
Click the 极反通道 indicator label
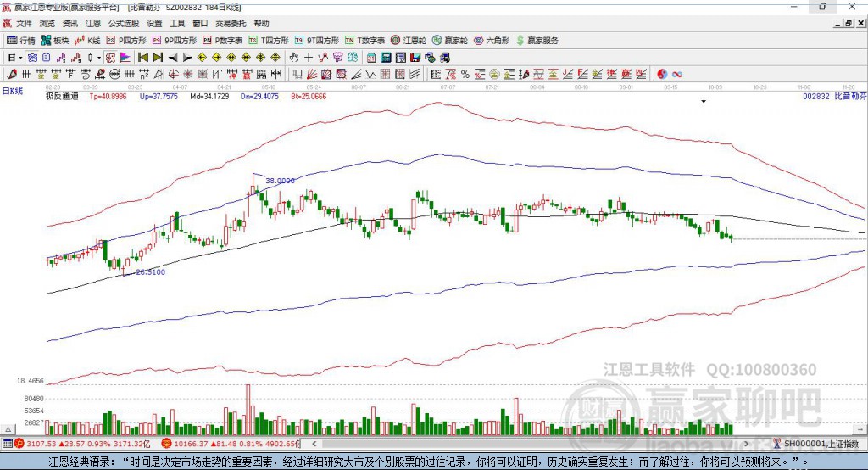pos(62,96)
